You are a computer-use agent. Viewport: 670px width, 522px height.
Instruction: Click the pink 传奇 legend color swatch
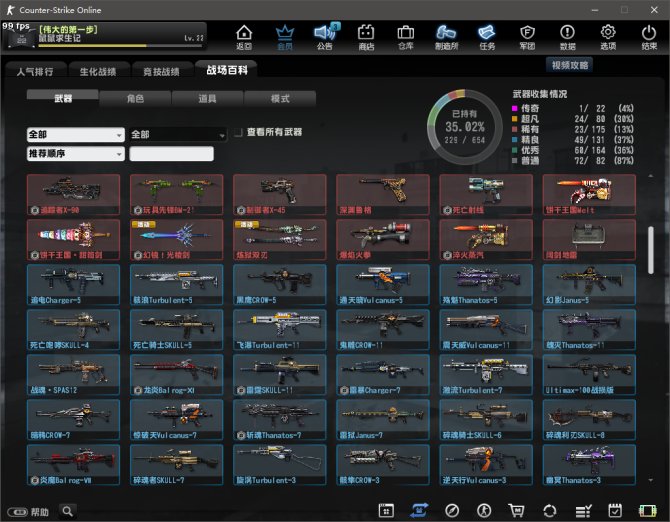pyautogui.click(x=514, y=109)
